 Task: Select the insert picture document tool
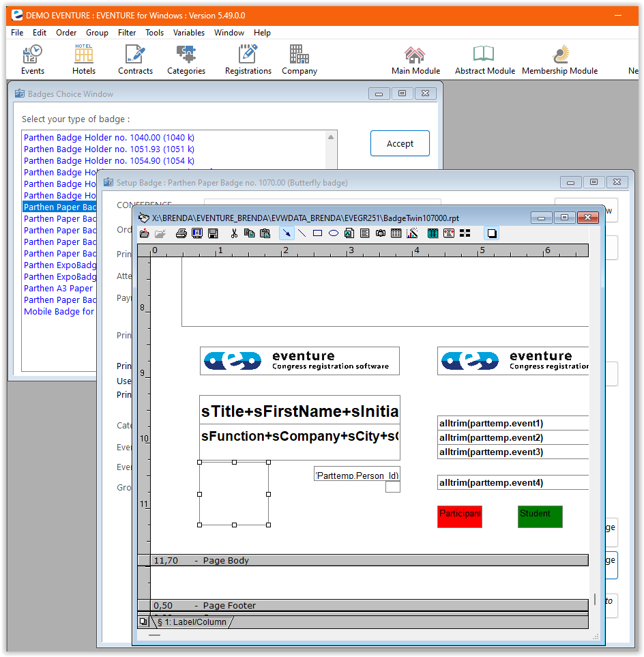(349, 233)
